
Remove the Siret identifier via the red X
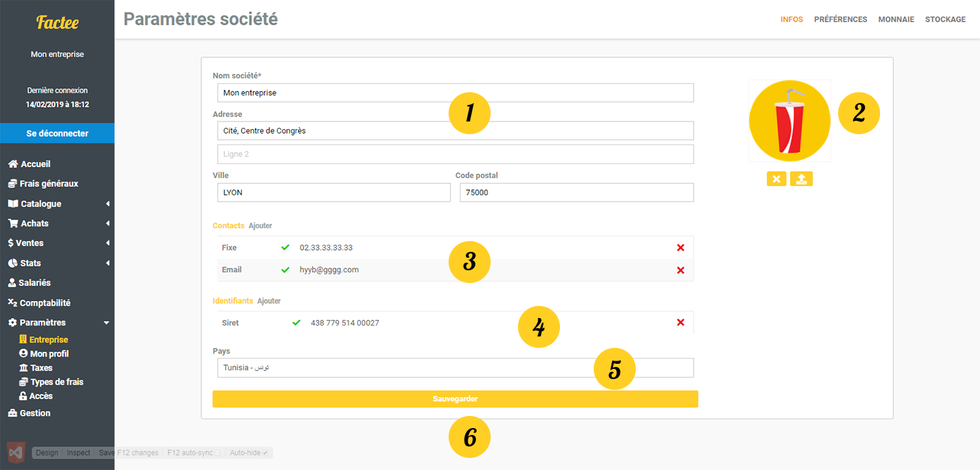(x=680, y=323)
